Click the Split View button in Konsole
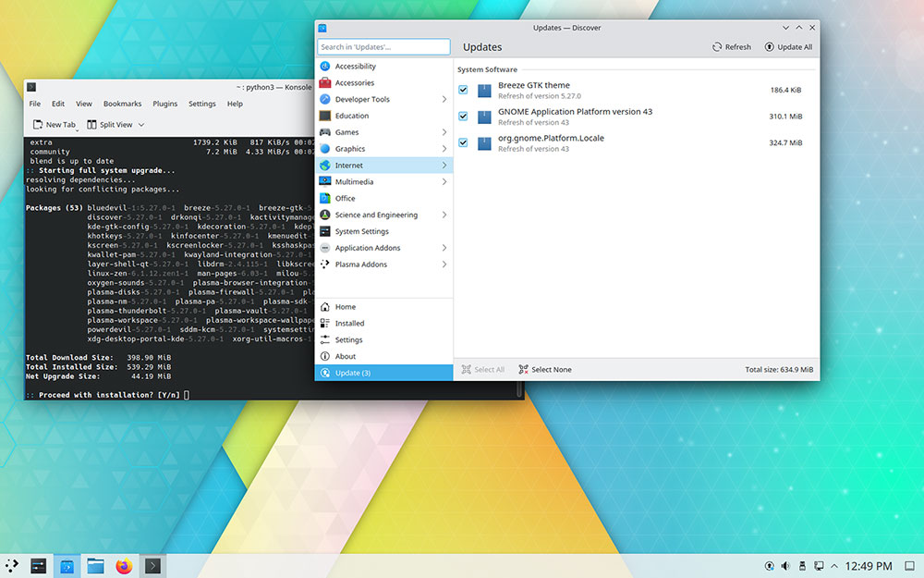Image resolution: width=924 pixels, height=578 pixels. 110,125
